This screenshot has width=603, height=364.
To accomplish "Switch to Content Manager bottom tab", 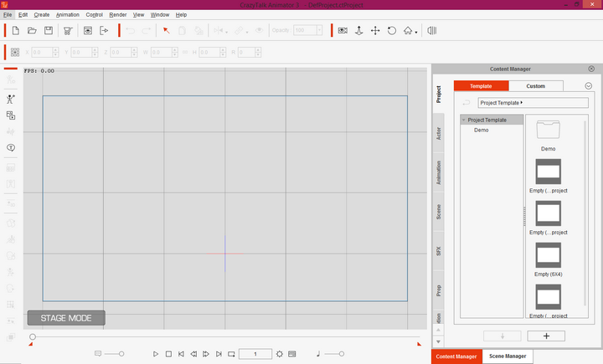I will click(x=456, y=356).
